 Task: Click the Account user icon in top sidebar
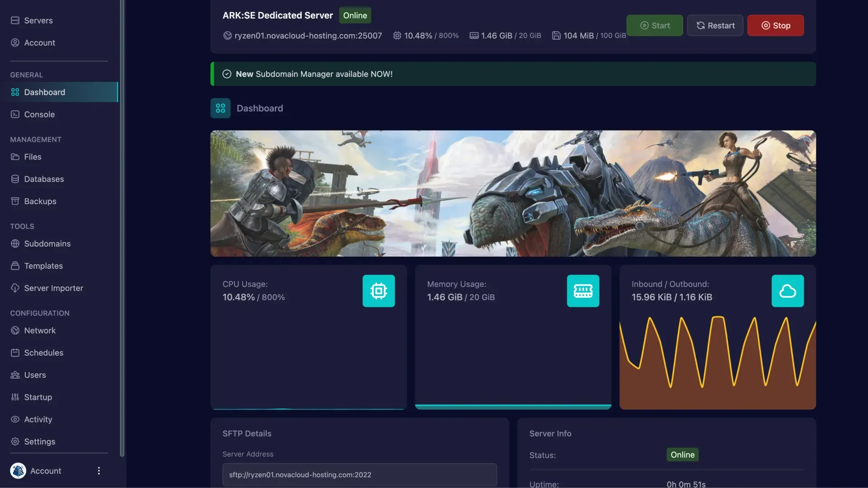pyautogui.click(x=15, y=42)
